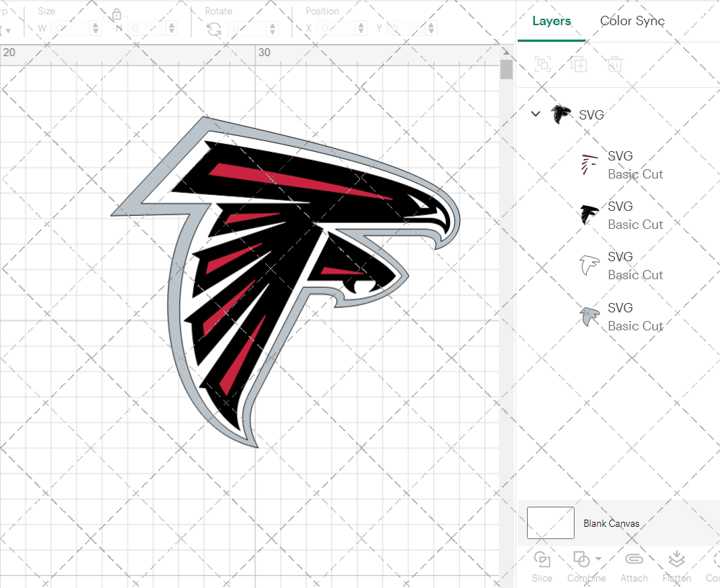
Task: Click the Position Y stepper arrows
Action: (431, 29)
